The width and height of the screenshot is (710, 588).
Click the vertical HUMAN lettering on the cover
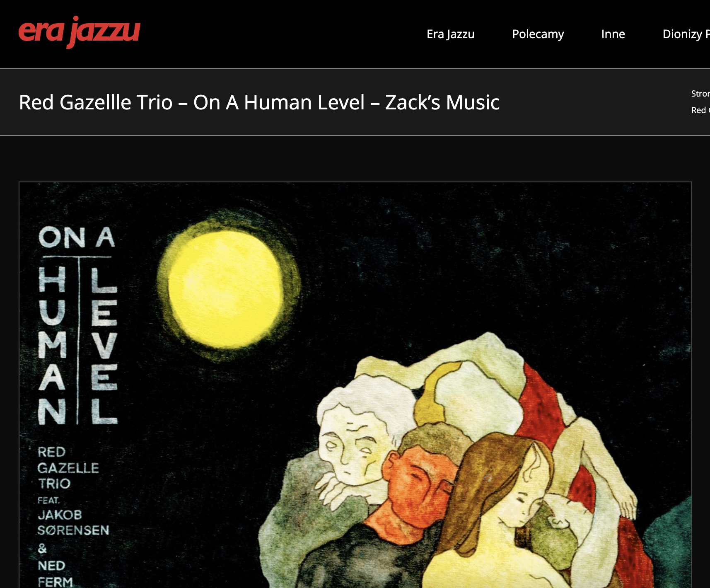[x=53, y=345]
